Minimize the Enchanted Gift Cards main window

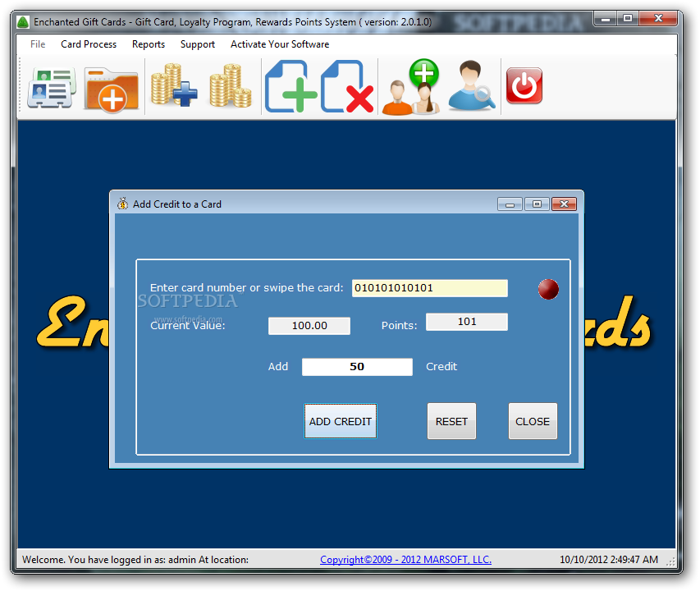coord(606,19)
